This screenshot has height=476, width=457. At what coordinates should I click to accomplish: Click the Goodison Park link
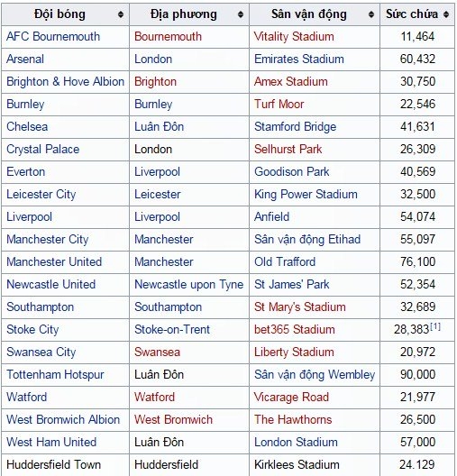click(292, 172)
